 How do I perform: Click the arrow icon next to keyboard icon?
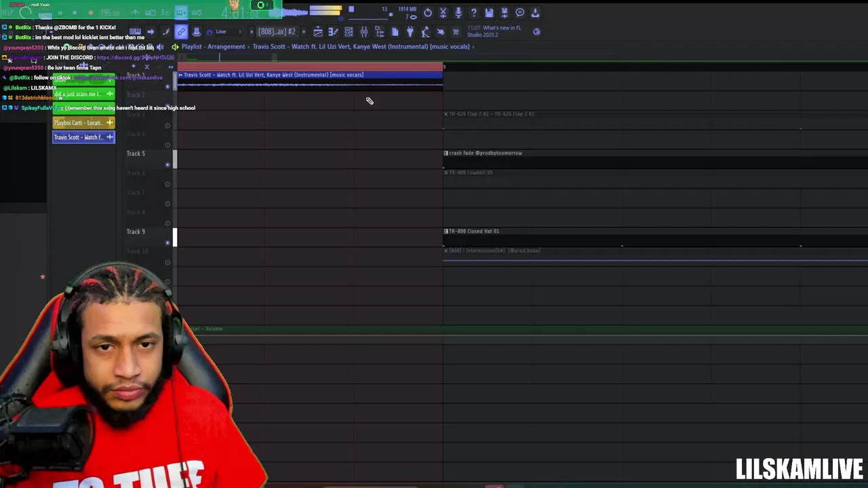(x=151, y=31)
